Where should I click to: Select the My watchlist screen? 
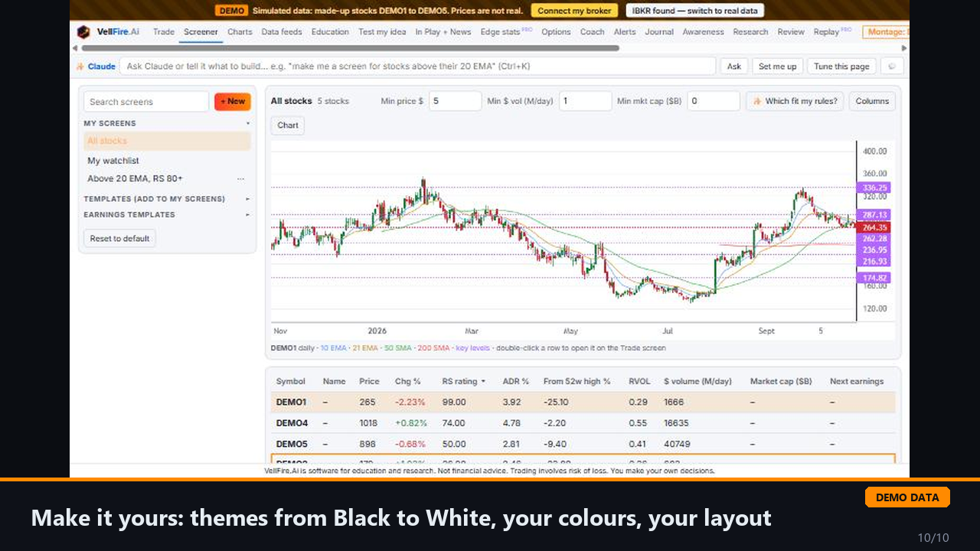(x=113, y=161)
